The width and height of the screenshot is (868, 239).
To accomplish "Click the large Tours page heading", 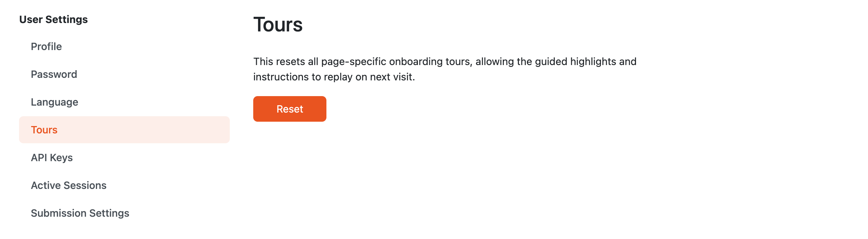I will coord(278,24).
